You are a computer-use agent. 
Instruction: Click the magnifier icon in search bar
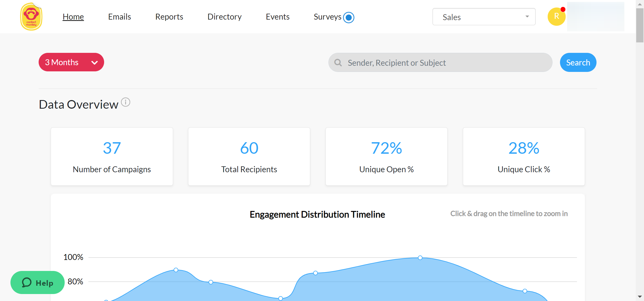click(338, 63)
